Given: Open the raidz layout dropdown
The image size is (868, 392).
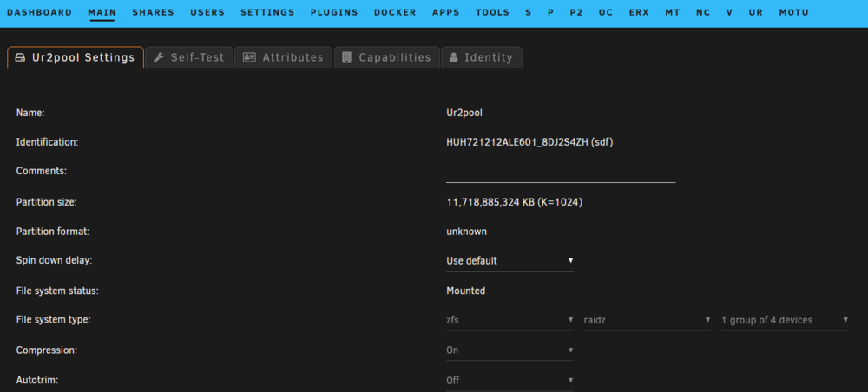Looking at the screenshot, I should [x=648, y=320].
